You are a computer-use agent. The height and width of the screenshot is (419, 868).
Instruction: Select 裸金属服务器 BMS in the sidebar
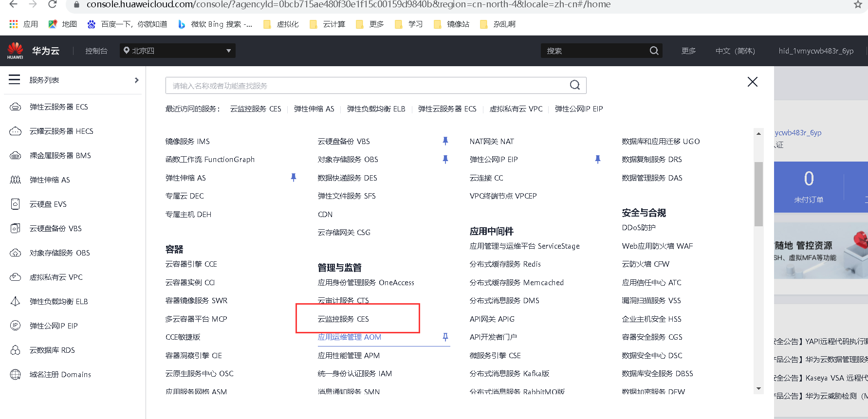(60, 156)
